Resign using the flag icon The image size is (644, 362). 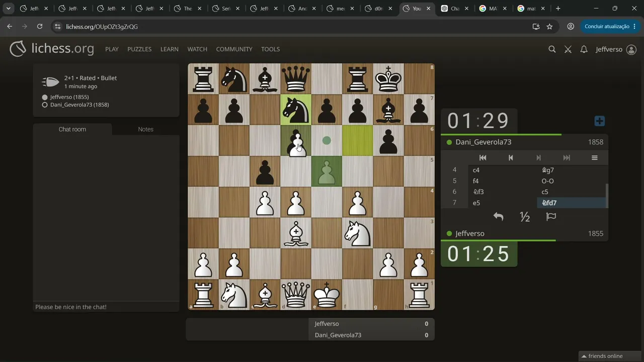(551, 217)
